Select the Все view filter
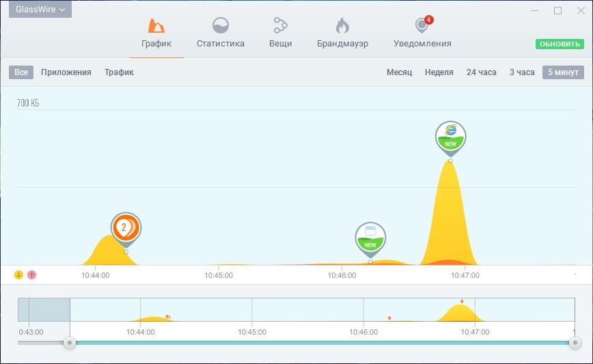Screen dimensions: 593x364 pos(21,72)
